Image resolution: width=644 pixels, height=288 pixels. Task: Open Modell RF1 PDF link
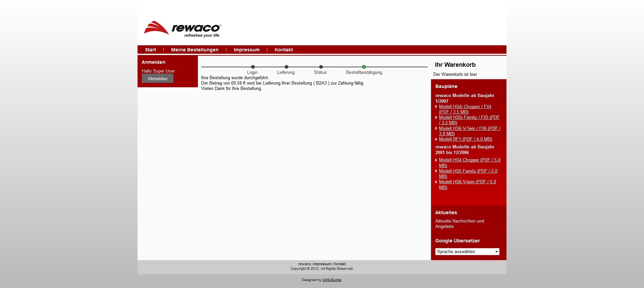point(465,139)
